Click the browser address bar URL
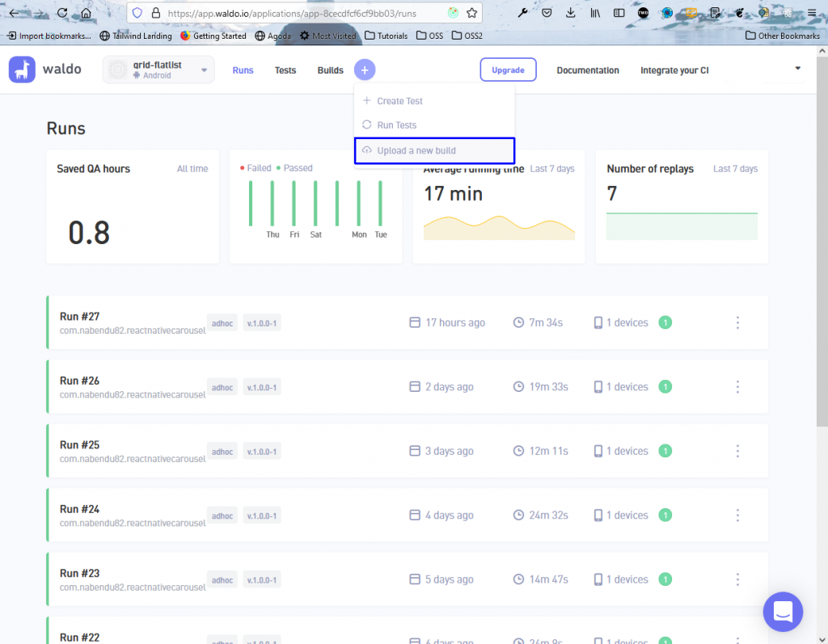828x644 pixels. tap(292, 13)
